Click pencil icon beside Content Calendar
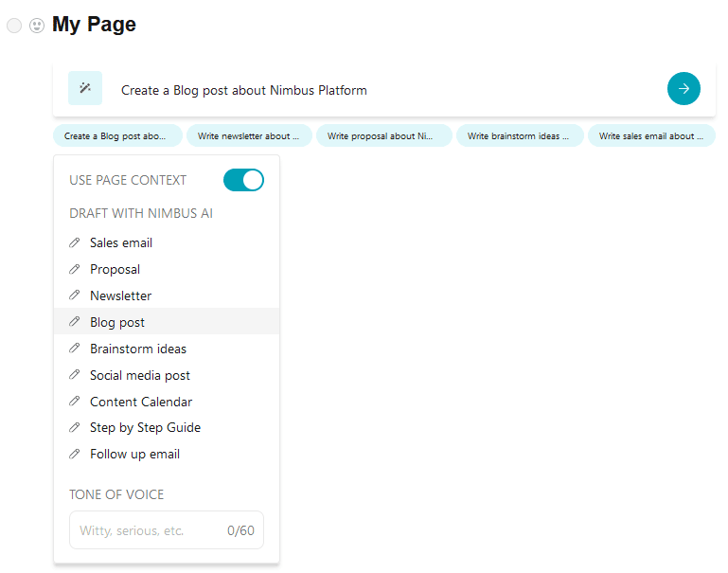The width and height of the screenshot is (728, 573). click(74, 402)
